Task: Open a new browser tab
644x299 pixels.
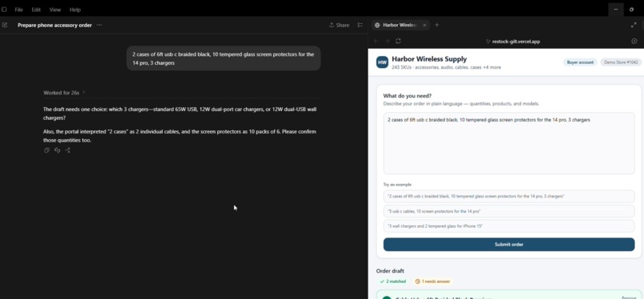Action: [436, 25]
